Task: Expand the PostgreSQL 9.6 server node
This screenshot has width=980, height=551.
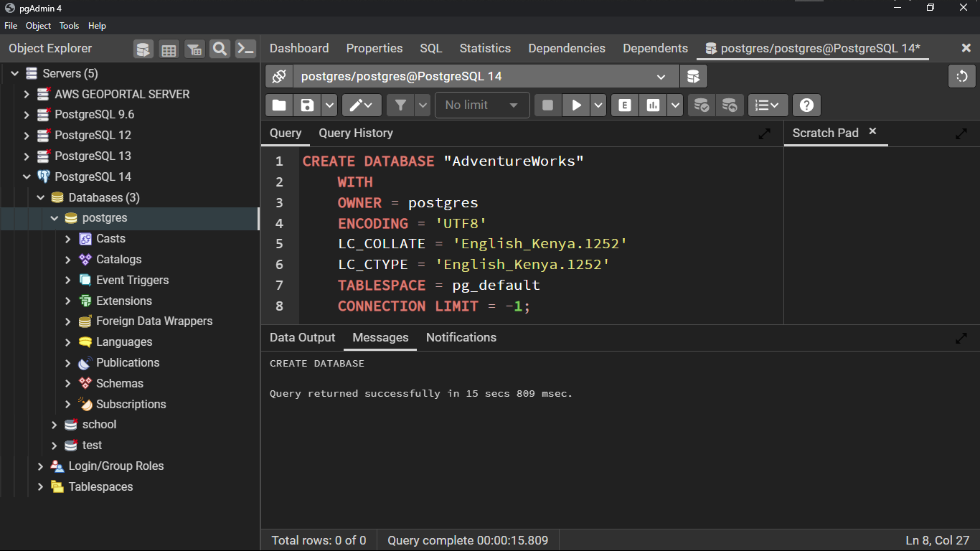Action: pyautogui.click(x=27, y=115)
